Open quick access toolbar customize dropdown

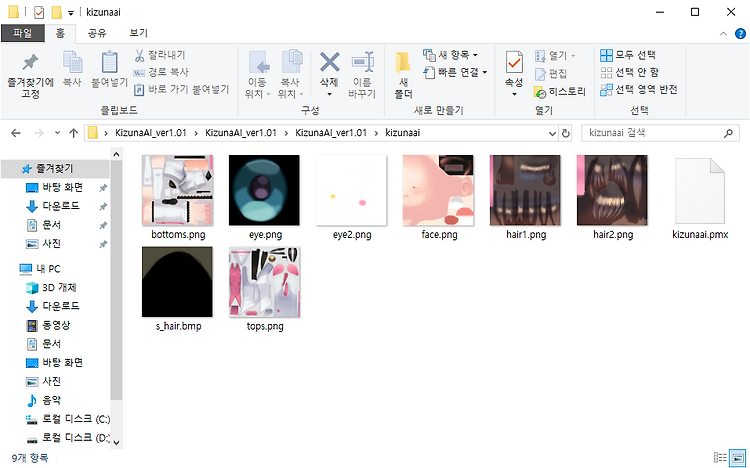click(70, 13)
